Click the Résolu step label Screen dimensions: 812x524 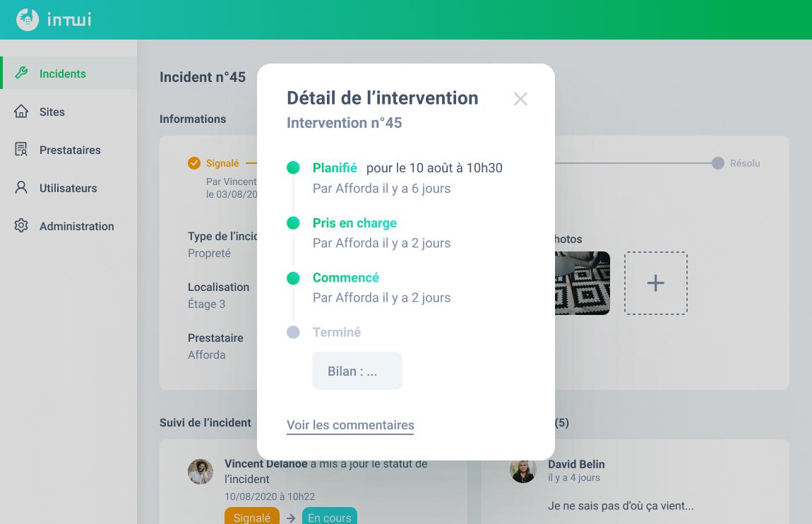(x=745, y=163)
